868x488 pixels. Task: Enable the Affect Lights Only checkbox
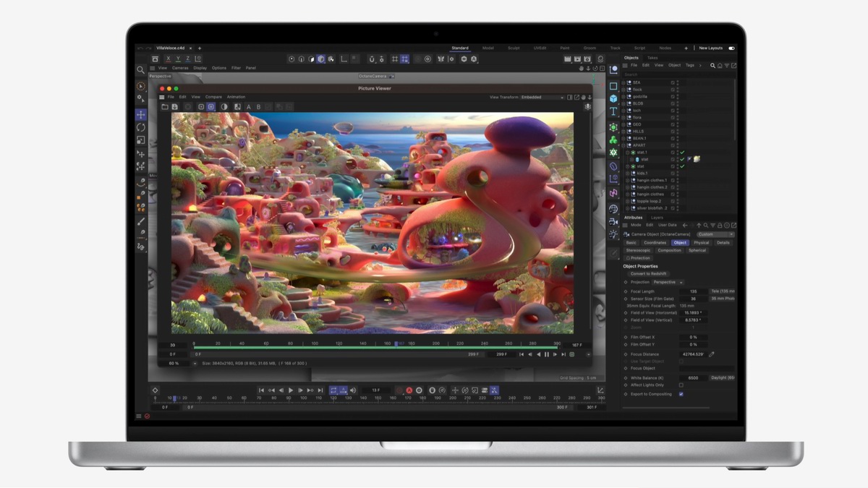coord(681,385)
